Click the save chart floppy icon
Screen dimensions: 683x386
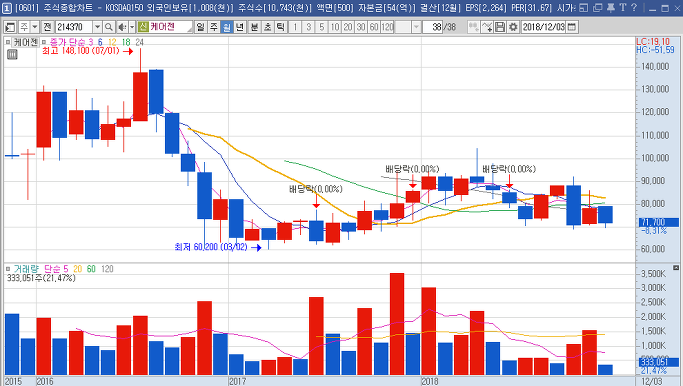pyautogui.click(x=500, y=27)
